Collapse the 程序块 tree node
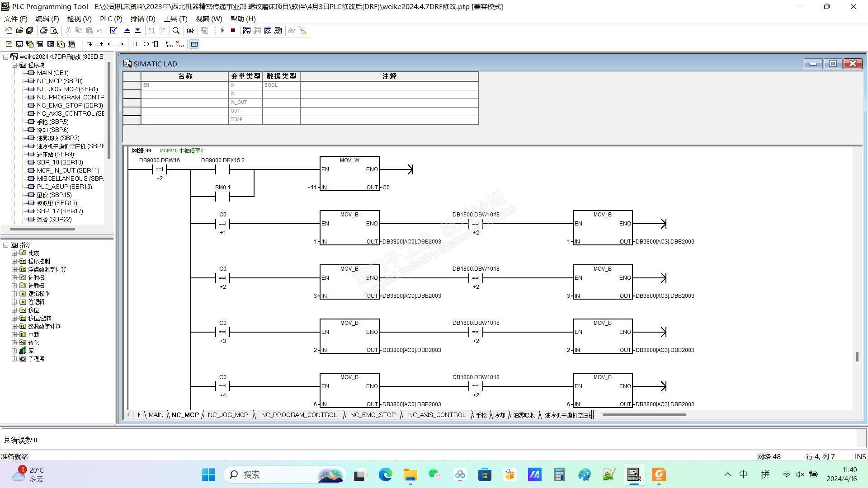This screenshot has width=868, height=488. point(14,65)
